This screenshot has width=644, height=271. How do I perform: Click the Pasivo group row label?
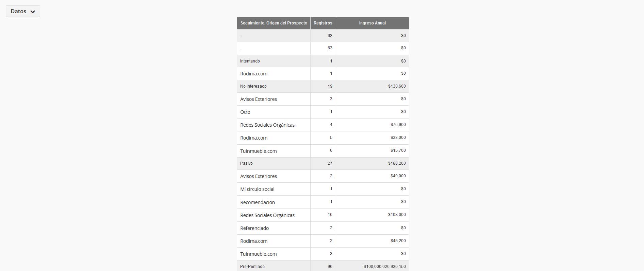[246, 163]
